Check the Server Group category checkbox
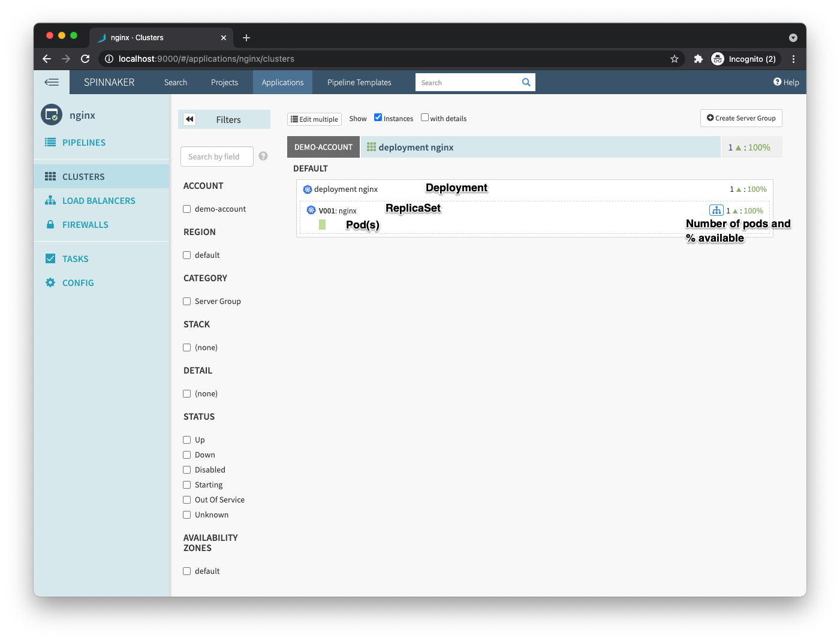840x641 pixels. [187, 302]
